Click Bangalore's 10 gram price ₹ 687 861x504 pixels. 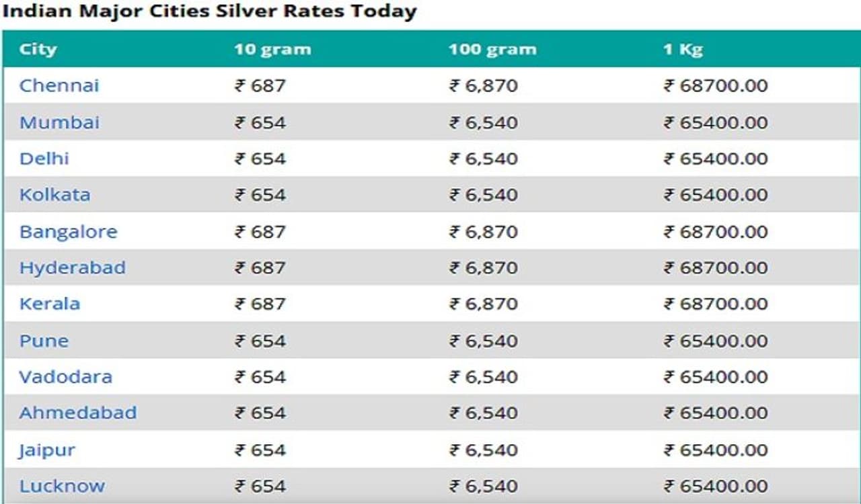click(x=260, y=232)
